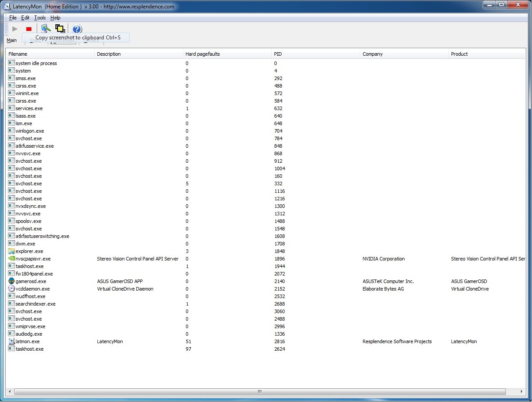Click the icon beside system idle process
The height and width of the screenshot is (402, 532).
(x=12, y=63)
